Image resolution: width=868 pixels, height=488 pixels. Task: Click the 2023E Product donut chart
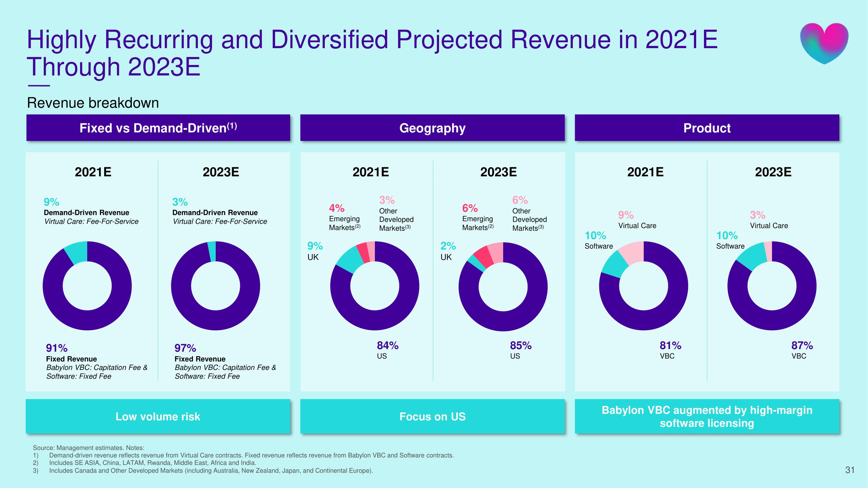pyautogui.click(x=772, y=286)
